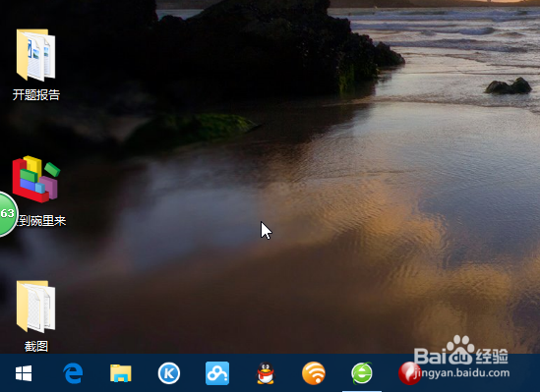Image resolution: width=540 pixels, height=392 pixels.
Task: Switch to the green 360 browser icon
Action: [x=362, y=373]
